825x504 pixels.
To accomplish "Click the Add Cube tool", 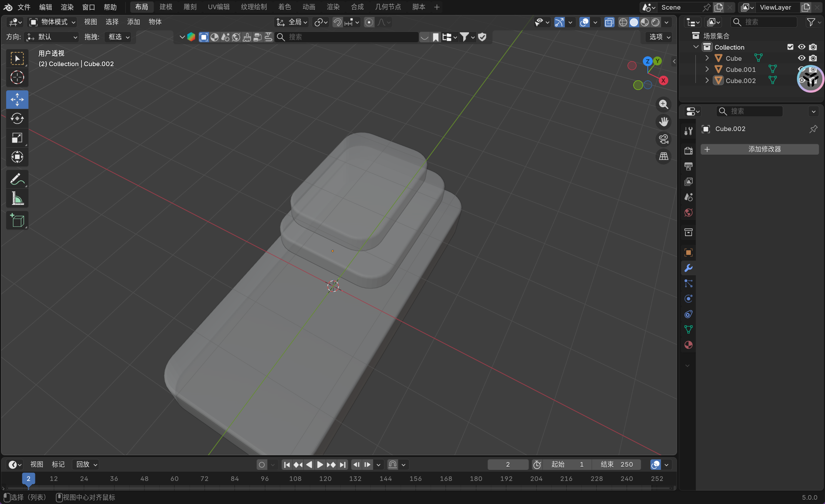I will point(17,220).
